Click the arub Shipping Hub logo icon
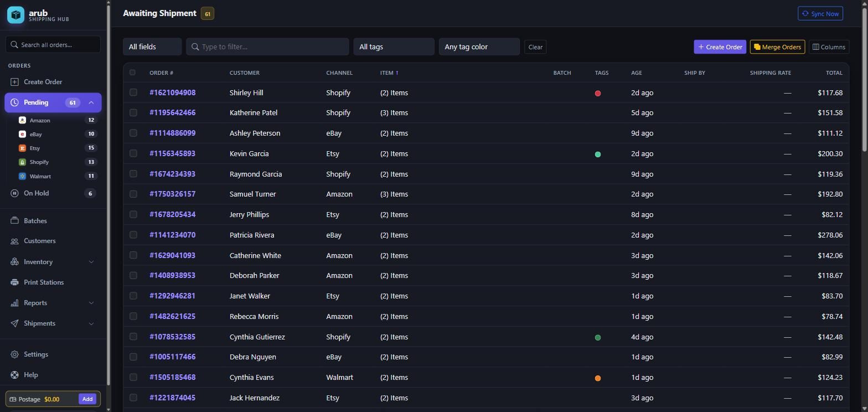868x412 pixels. [x=15, y=15]
